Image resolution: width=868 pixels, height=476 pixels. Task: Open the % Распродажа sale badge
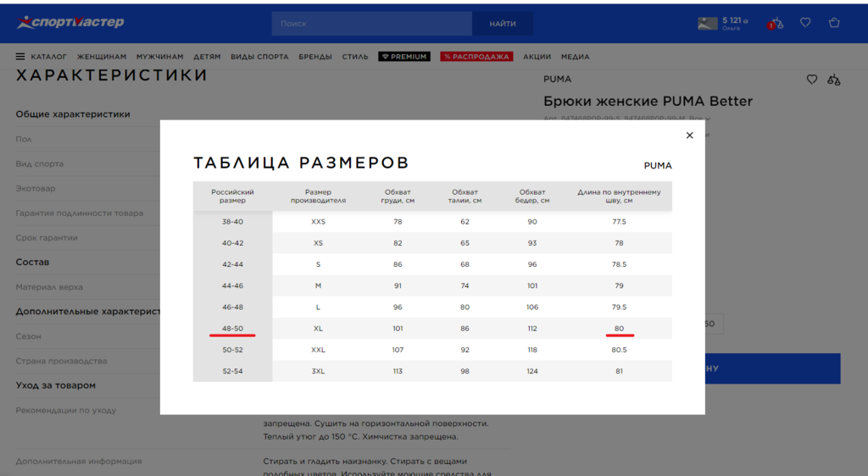476,57
